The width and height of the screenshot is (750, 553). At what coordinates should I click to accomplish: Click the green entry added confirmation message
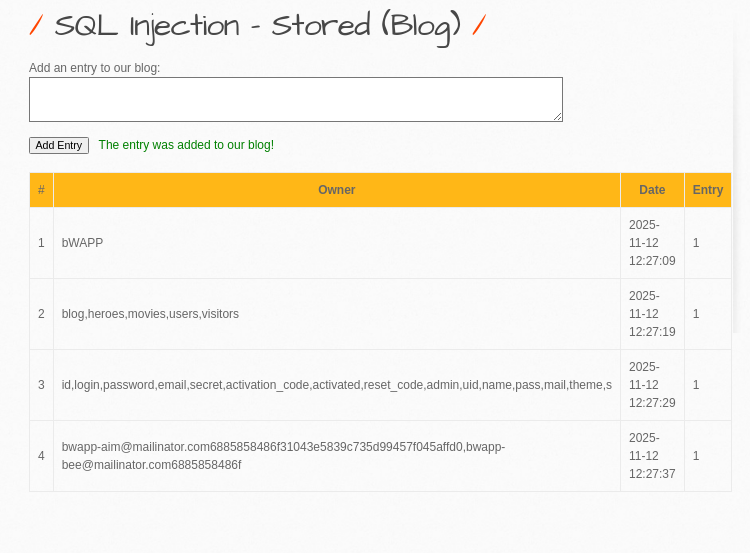(x=186, y=145)
